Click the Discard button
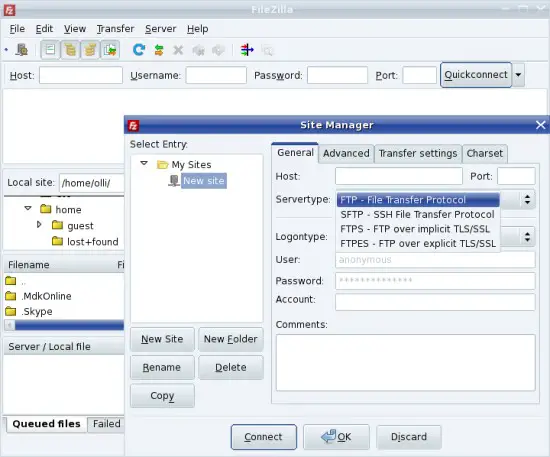550x457 pixels. point(409,437)
